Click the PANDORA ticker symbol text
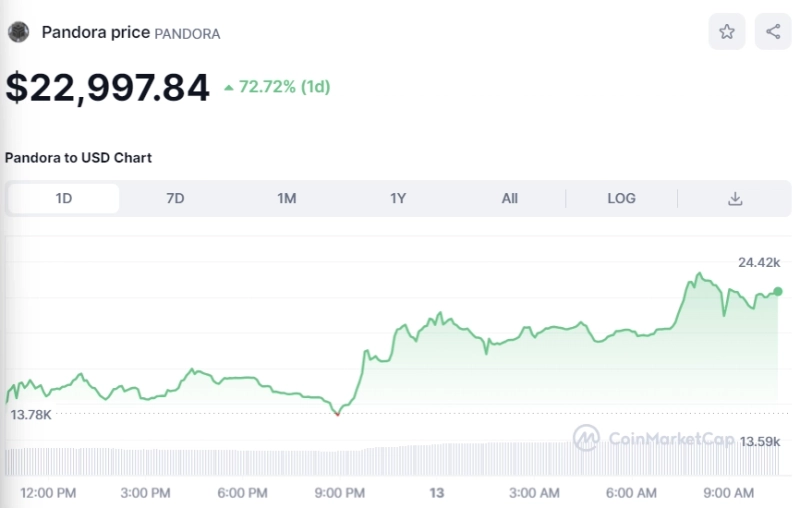Viewport: 800px width, 508px height. pos(187,34)
